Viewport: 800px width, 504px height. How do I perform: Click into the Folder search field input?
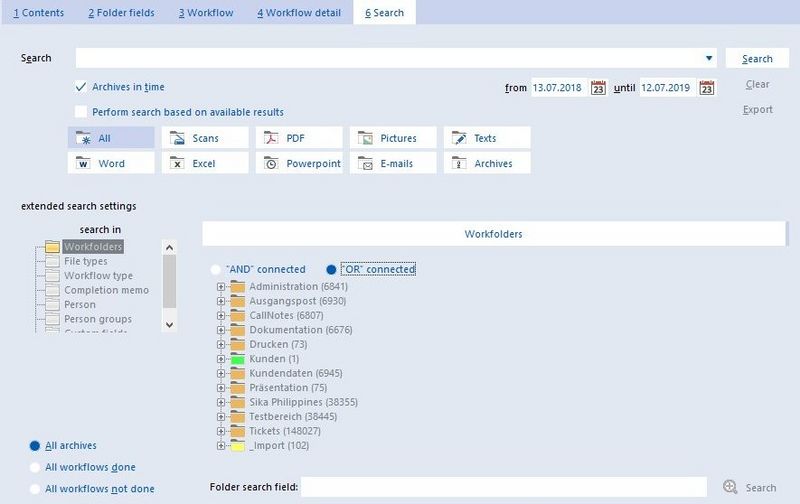503,487
